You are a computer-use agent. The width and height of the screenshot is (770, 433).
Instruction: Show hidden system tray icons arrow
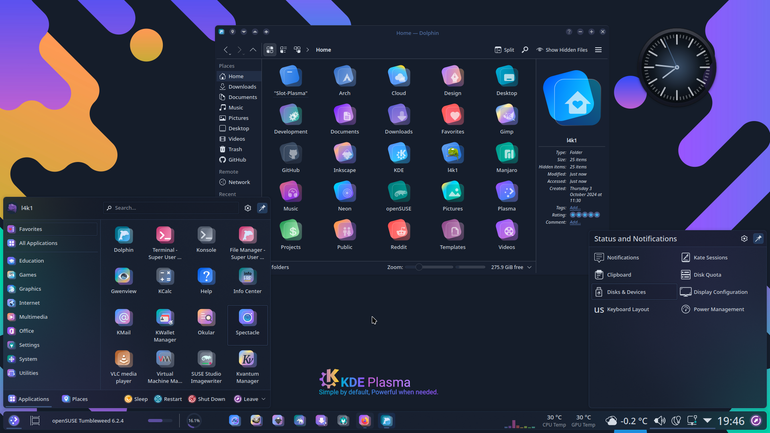coord(707,421)
